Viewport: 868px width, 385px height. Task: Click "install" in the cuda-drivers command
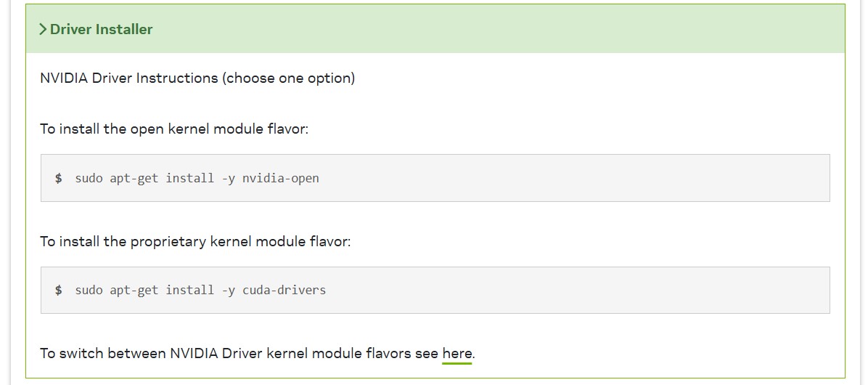coord(190,290)
